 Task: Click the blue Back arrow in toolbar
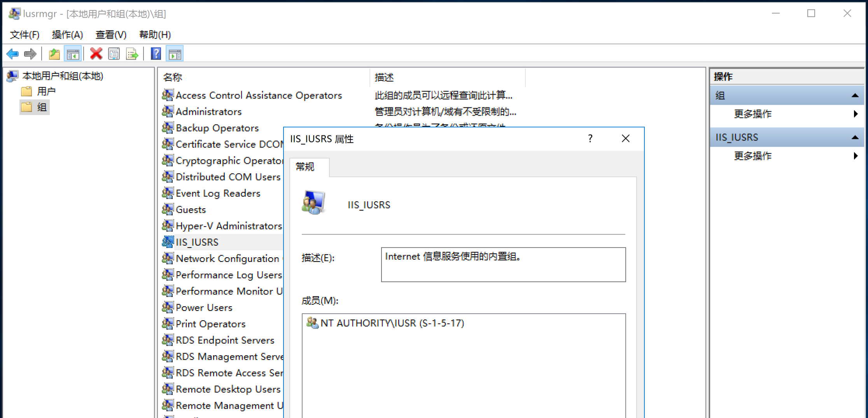(x=13, y=54)
